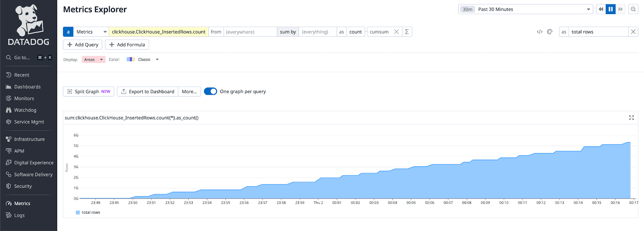Open the Past 30 Minutes time dropdown
The image size is (644, 231).
point(525,9)
